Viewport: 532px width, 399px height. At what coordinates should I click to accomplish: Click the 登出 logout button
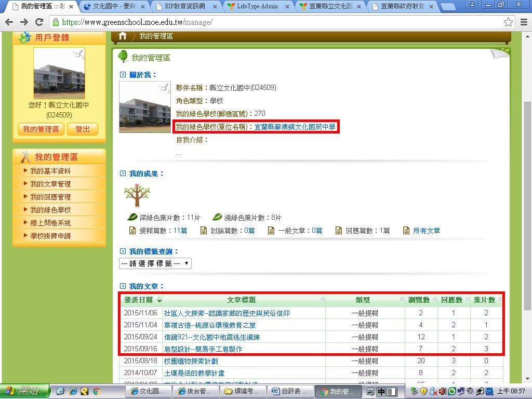(82, 129)
